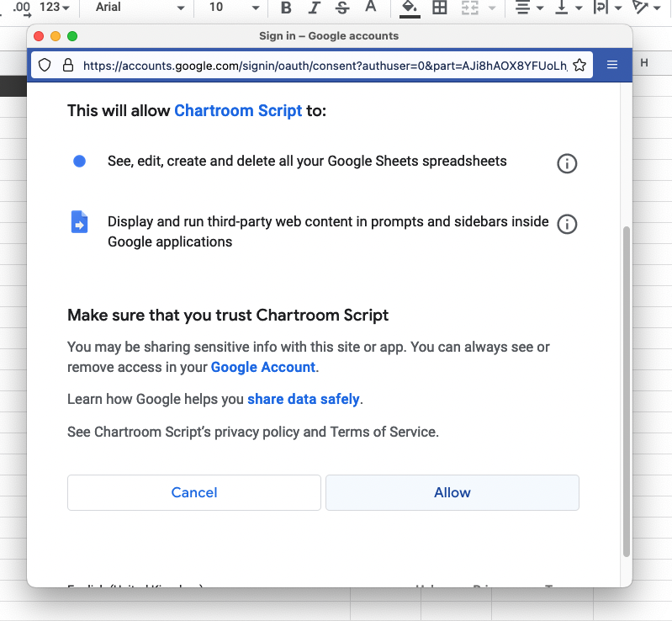The width and height of the screenshot is (672, 621).
Task: Expand the Arial font dropdown
Action: (x=140, y=8)
